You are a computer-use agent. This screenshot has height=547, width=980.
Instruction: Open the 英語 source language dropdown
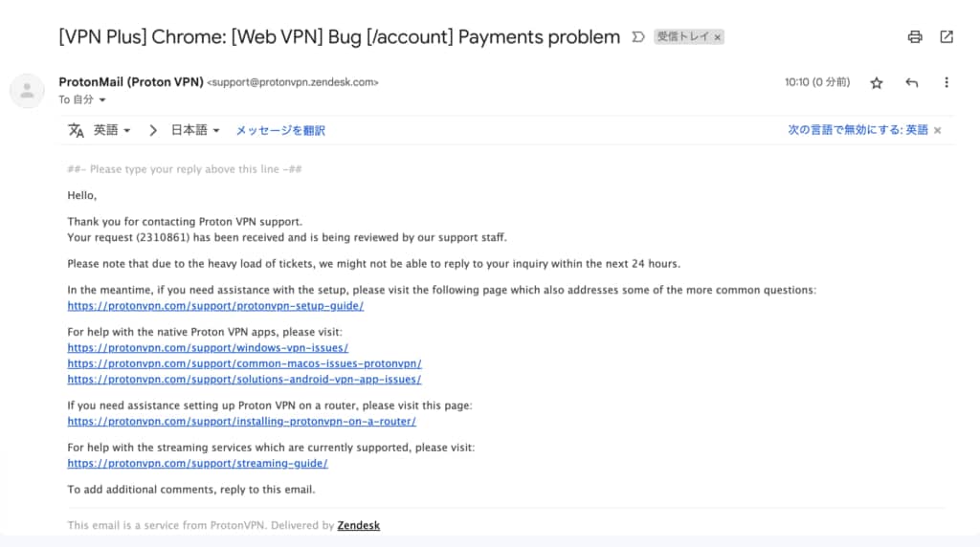point(112,130)
